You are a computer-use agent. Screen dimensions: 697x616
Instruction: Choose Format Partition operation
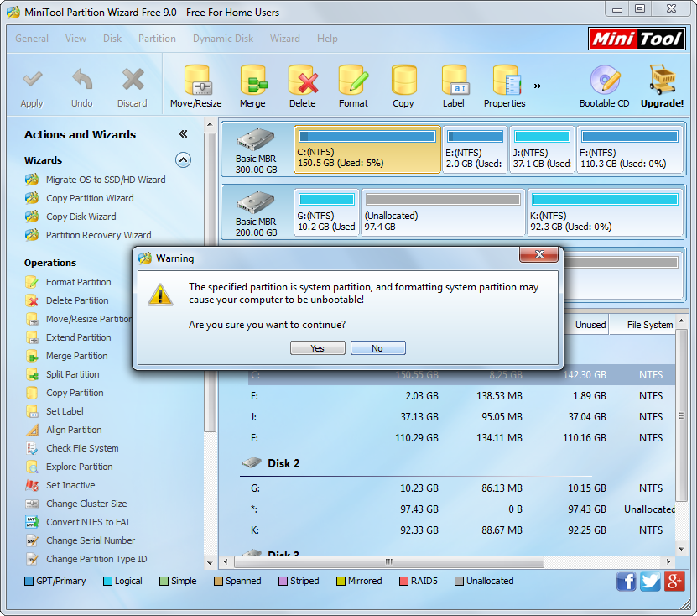click(79, 282)
